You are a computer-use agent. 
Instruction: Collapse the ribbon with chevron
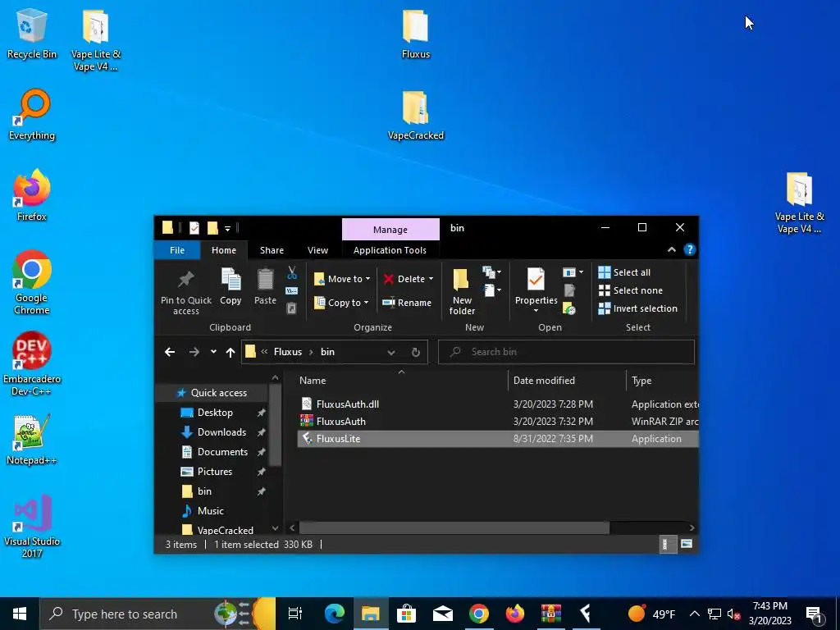coord(671,249)
